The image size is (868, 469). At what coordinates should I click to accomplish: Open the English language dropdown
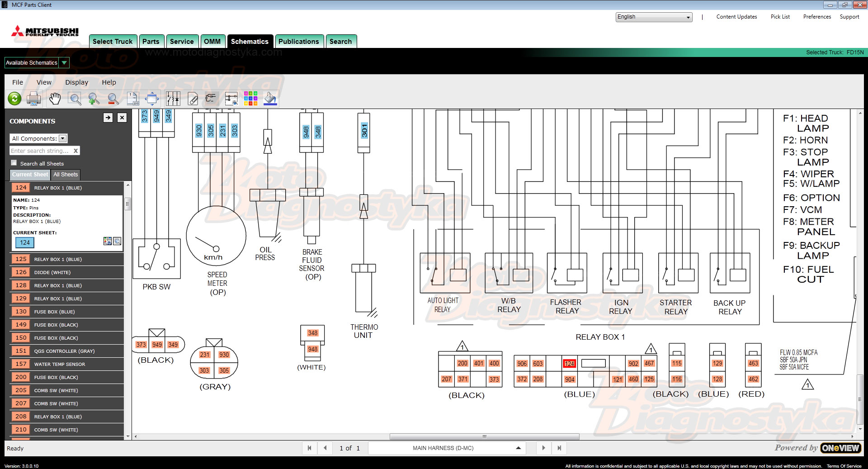point(654,17)
